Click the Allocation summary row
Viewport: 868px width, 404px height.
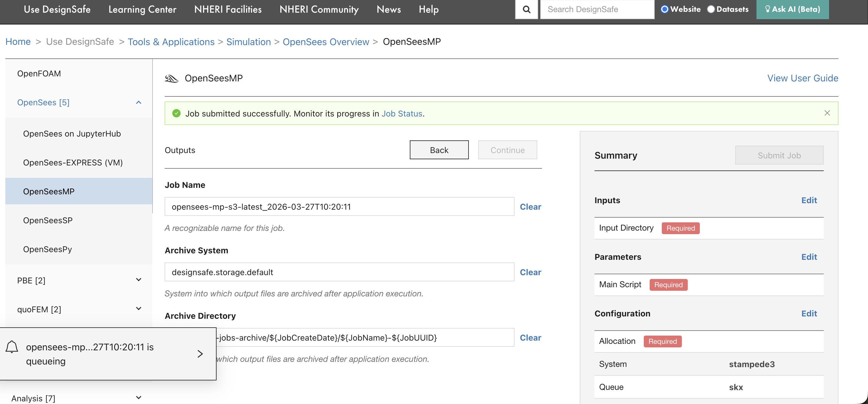pos(709,341)
